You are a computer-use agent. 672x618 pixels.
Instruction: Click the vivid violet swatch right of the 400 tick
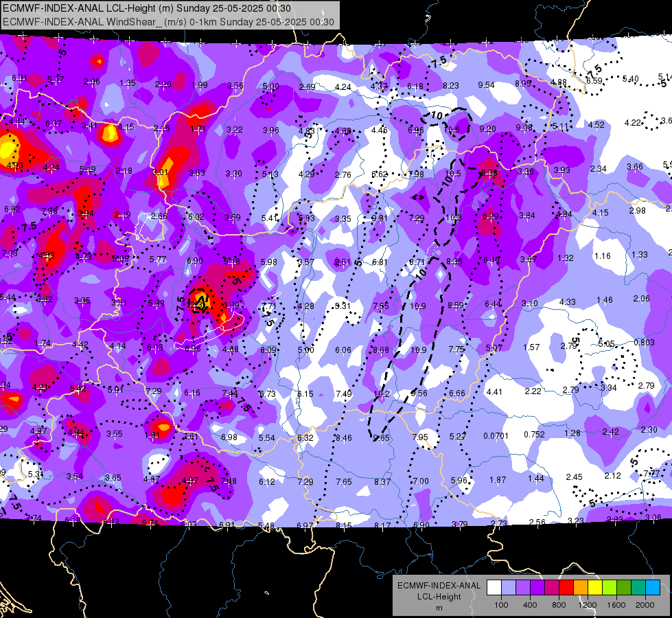pos(537,587)
